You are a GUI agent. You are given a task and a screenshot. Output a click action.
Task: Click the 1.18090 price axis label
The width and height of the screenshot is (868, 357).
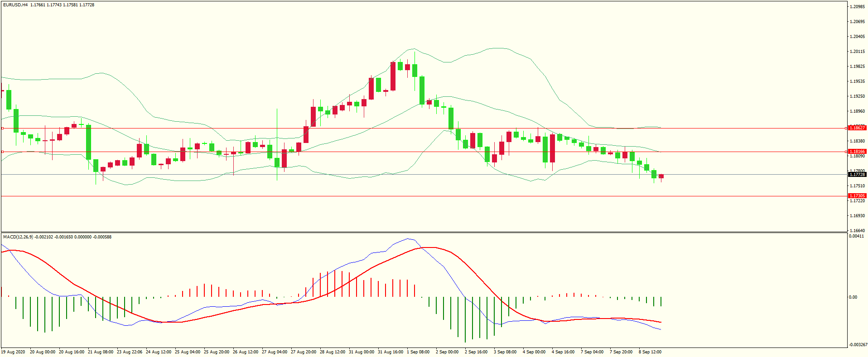point(858,156)
